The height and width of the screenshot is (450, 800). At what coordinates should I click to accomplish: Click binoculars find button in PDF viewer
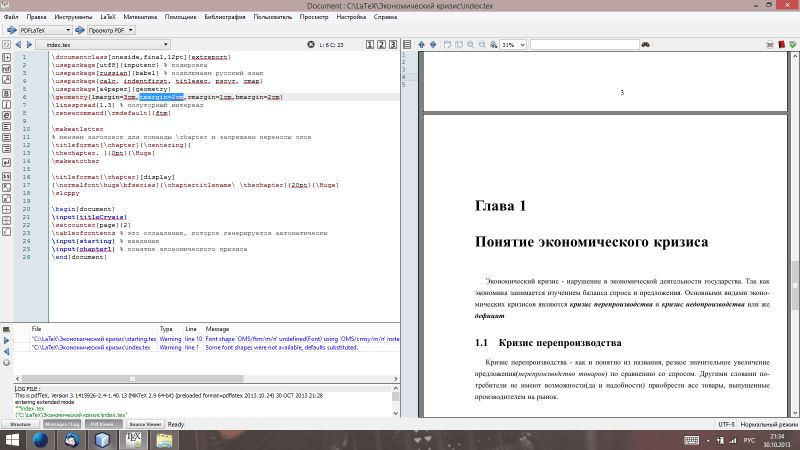645,44
